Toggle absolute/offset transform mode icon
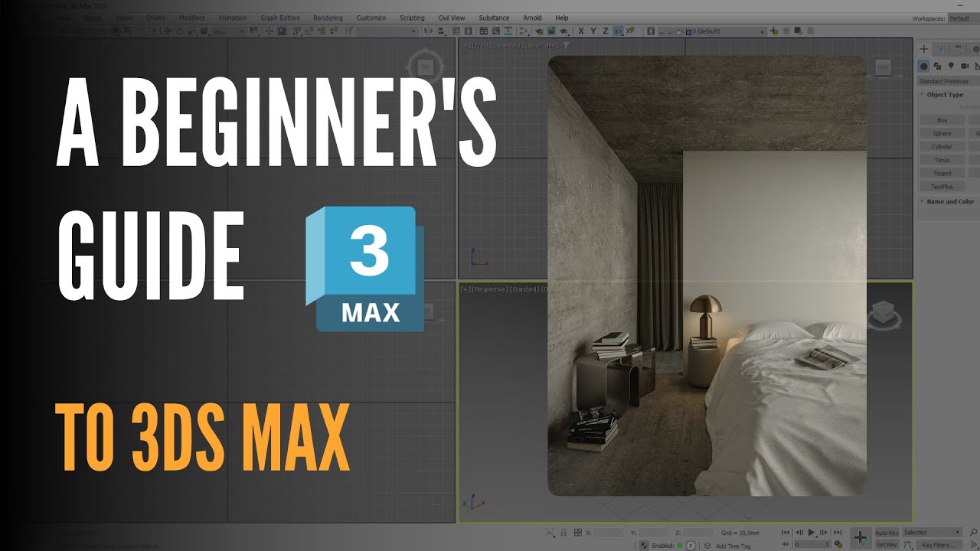Image resolution: width=980 pixels, height=551 pixels. (578, 533)
